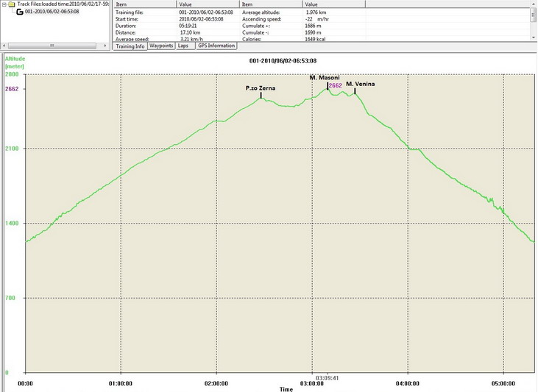Click the Track Files folder icon
This screenshot has width=538, height=392.
(x=12, y=4)
